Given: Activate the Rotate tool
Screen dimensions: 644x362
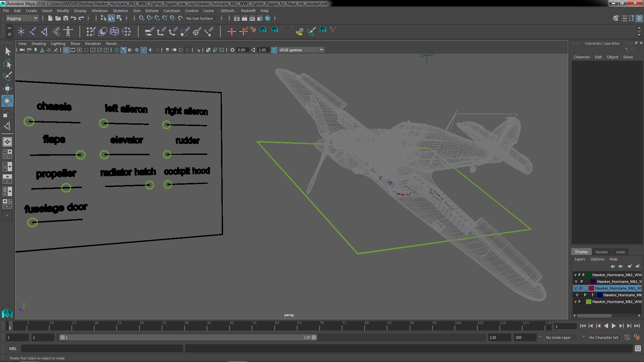Looking at the screenshot, I should (x=7, y=101).
